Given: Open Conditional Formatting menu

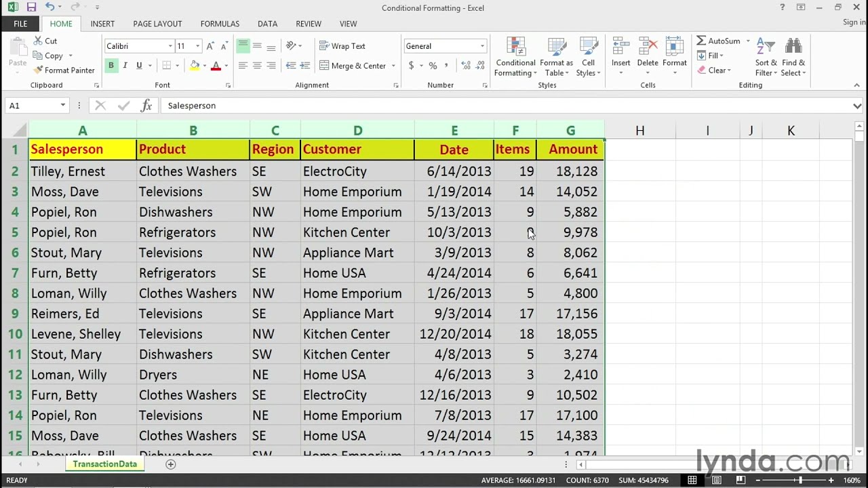Looking at the screenshot, I should click(x=515, y=56).
